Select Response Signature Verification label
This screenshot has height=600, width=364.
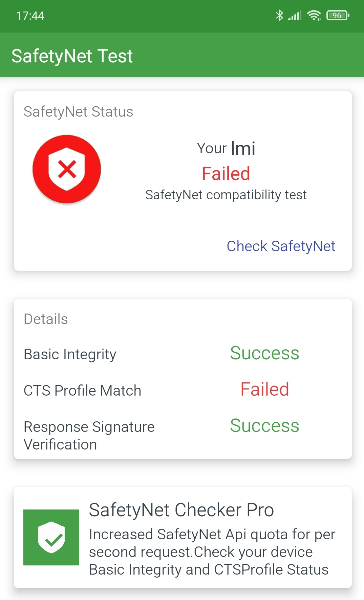[89, 436]
